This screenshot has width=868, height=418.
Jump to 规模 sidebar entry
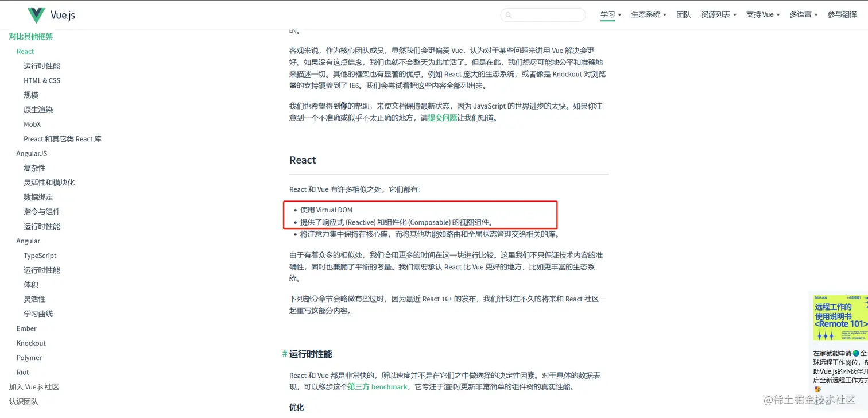click(31, 95)
